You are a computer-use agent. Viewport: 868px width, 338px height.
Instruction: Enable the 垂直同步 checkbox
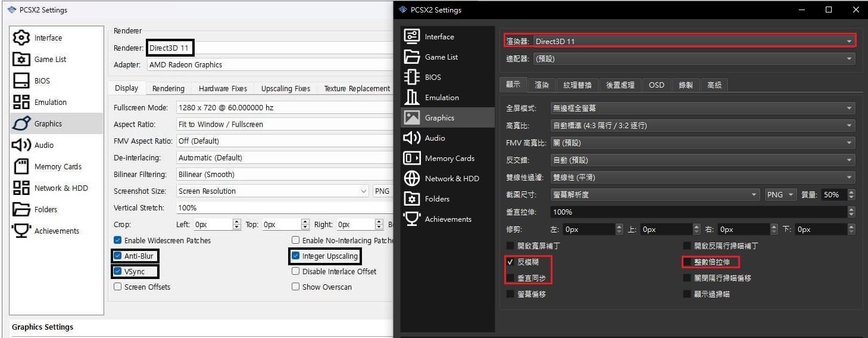(510, 278)
